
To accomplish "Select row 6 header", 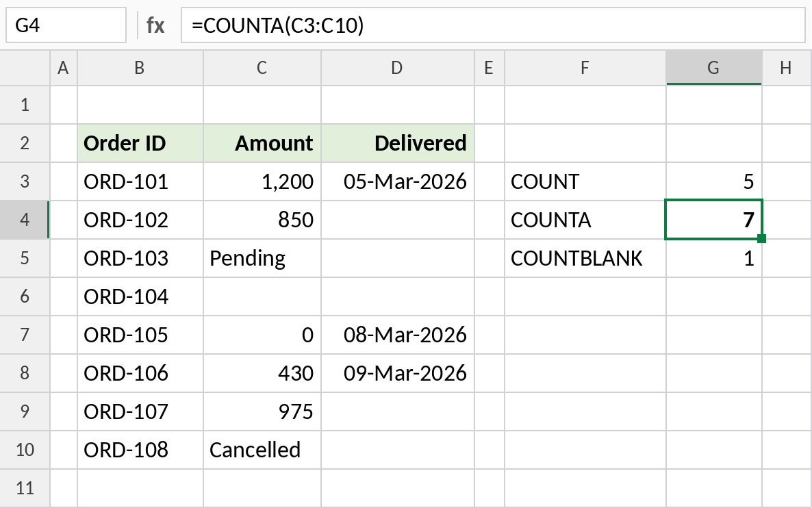I will (x=25, y=296).
